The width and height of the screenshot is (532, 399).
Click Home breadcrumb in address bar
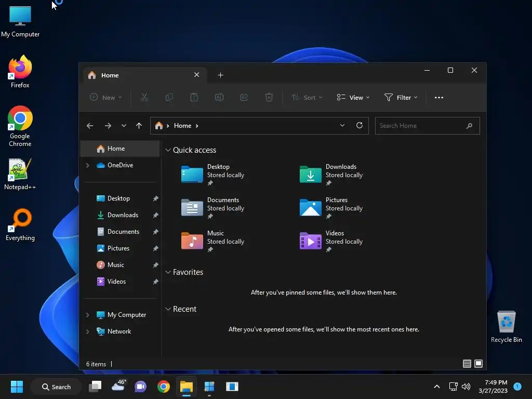click(182, 126)
